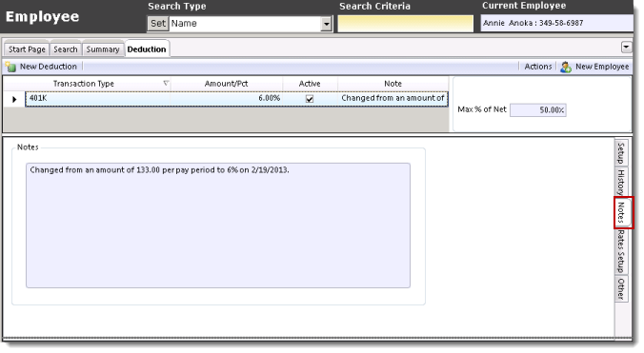Click the New Deduction button label
644x353 pixels.
[x=49, y=67]
